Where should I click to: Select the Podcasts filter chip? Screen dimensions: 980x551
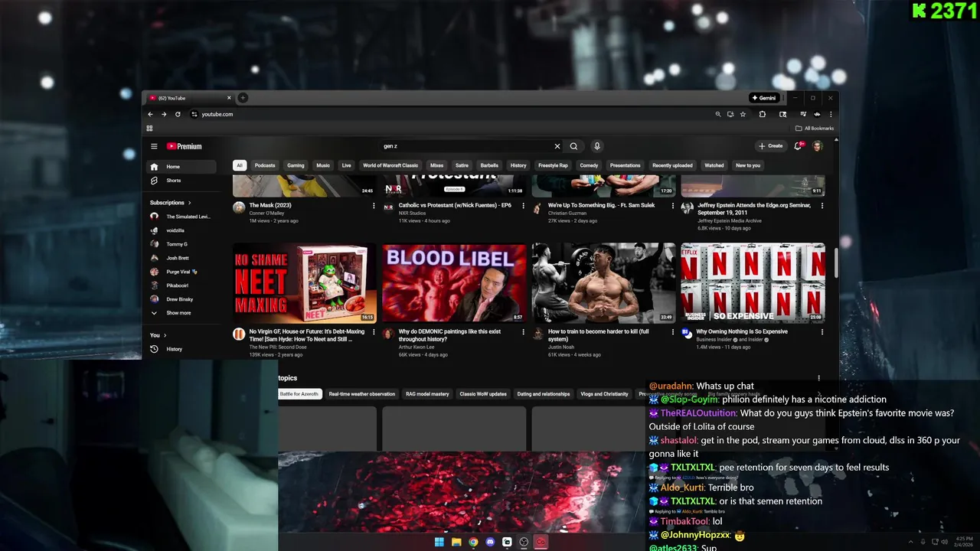click(265, 165)
